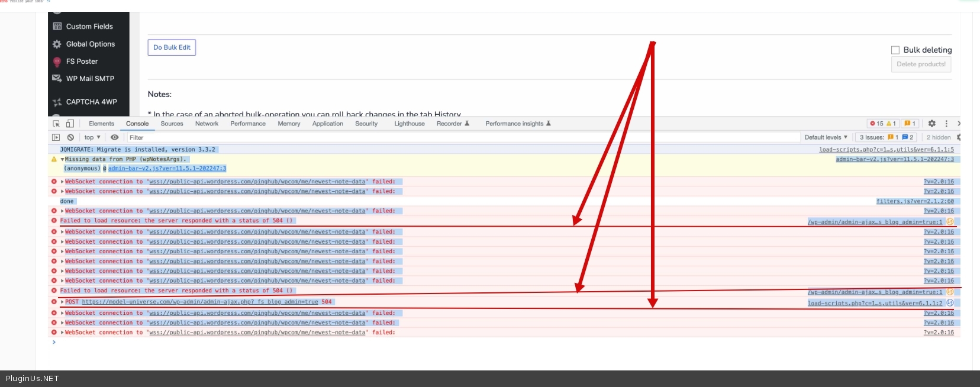Viewport: 980px width, 387px height.
Task: Open DevTools settings gear
Action: [931, 124]
